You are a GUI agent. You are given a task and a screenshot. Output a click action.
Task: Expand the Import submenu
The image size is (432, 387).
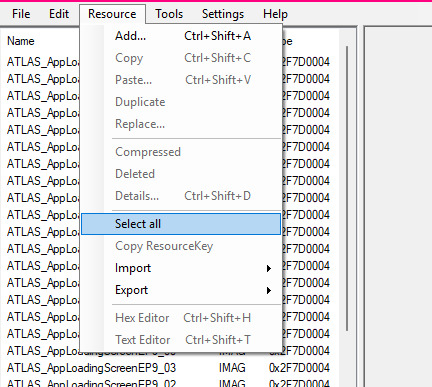[x=181, y=268]
